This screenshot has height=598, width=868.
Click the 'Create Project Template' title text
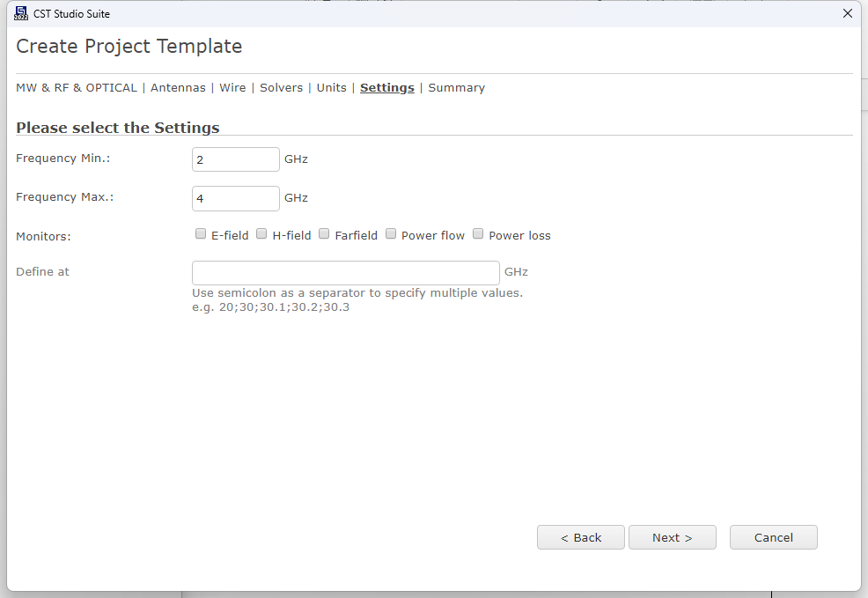click(129, 46)
